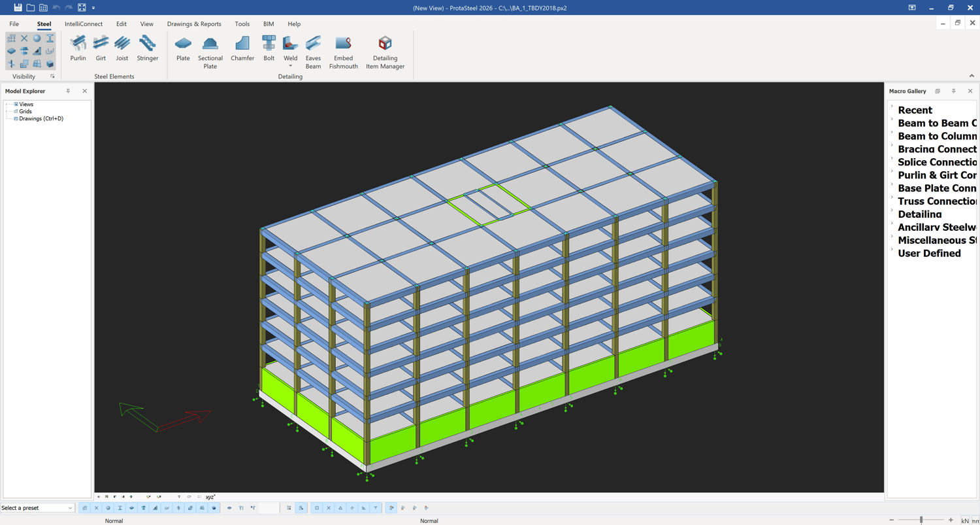Viewport: 980px width, 525px height.
Task: Open the View ribbon tab
Action: 147,24
